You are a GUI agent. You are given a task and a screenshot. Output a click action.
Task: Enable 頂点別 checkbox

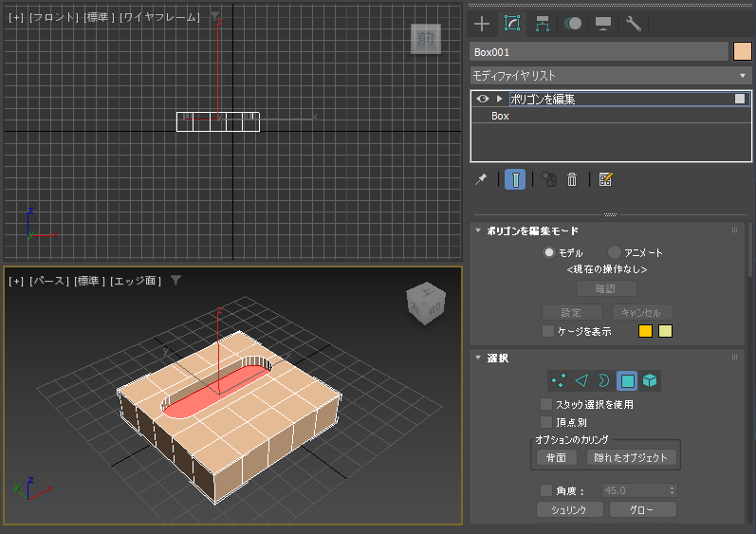click(545, 423)
